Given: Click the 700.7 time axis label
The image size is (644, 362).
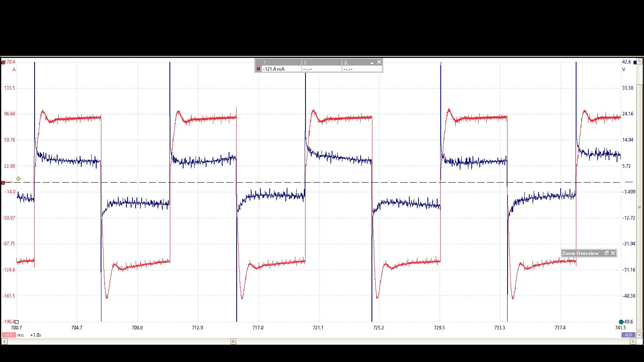Looking at the screenshot, I should pyautogui.click(x=17, y=328).
